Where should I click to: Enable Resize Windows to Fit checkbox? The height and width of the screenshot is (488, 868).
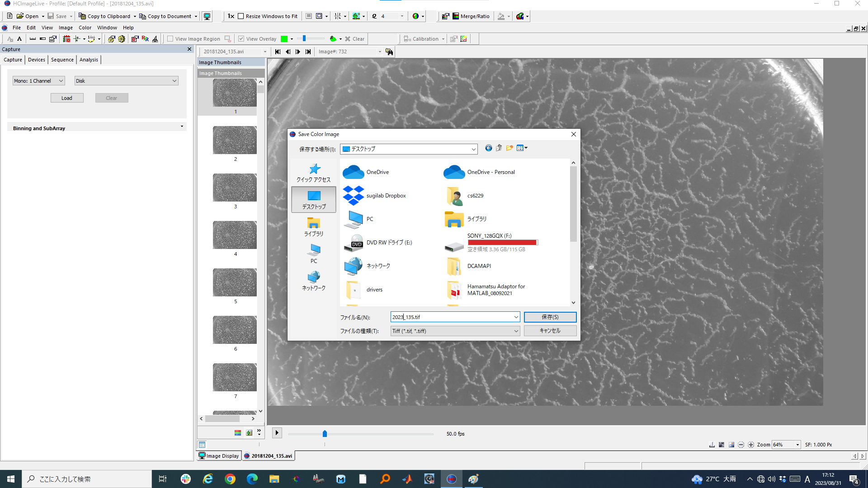[x=241, y=16]
